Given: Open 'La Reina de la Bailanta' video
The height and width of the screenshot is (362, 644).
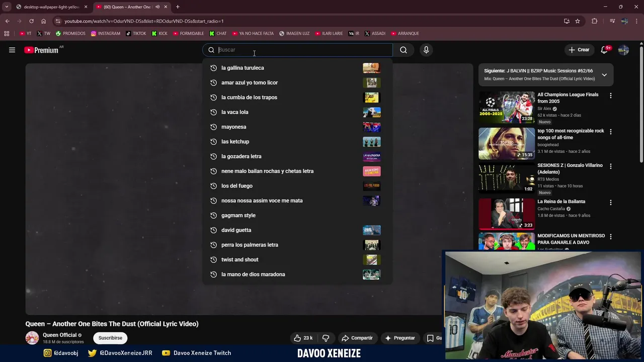Looking at the screenshot, I should (x=561, y=202).
